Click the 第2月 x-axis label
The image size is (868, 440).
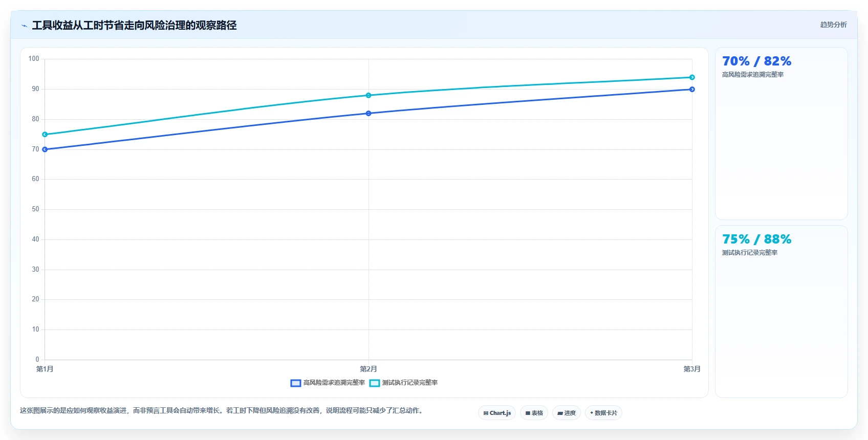pyautogui.click(x=368, y=369)
